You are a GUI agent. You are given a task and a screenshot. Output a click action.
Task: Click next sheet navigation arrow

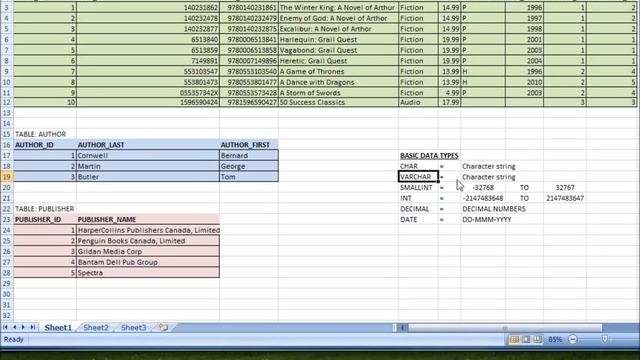click(23, 327)
